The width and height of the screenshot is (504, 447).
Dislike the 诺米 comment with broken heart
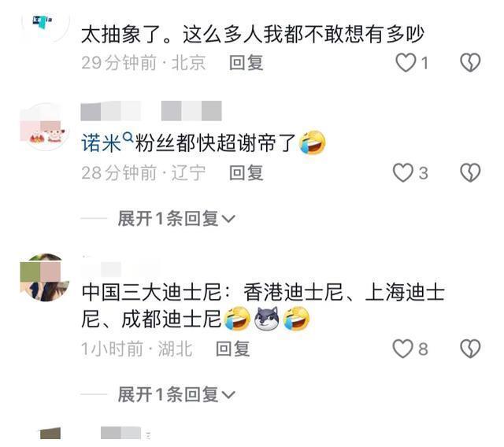(x=470, y=173)
